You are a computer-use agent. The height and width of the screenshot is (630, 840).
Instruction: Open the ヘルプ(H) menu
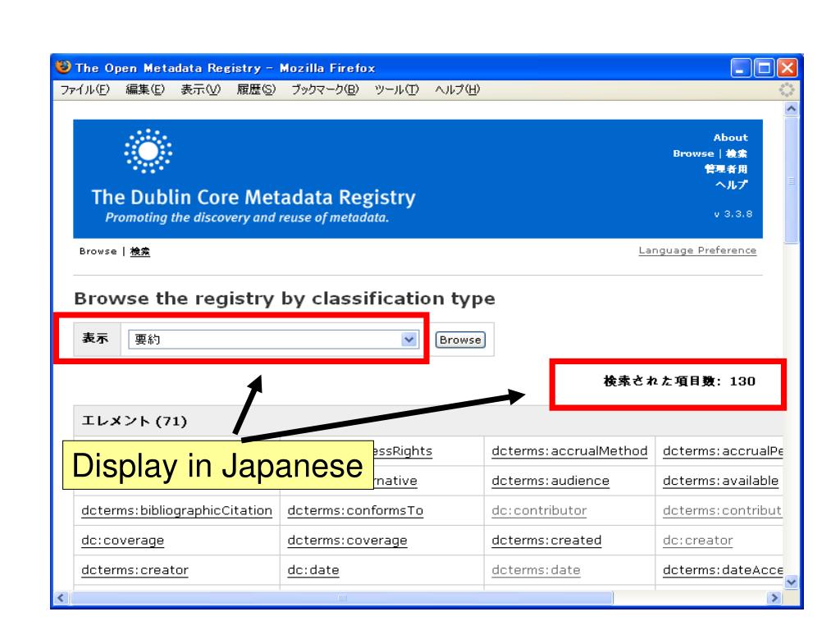click(x=457, y=89)
